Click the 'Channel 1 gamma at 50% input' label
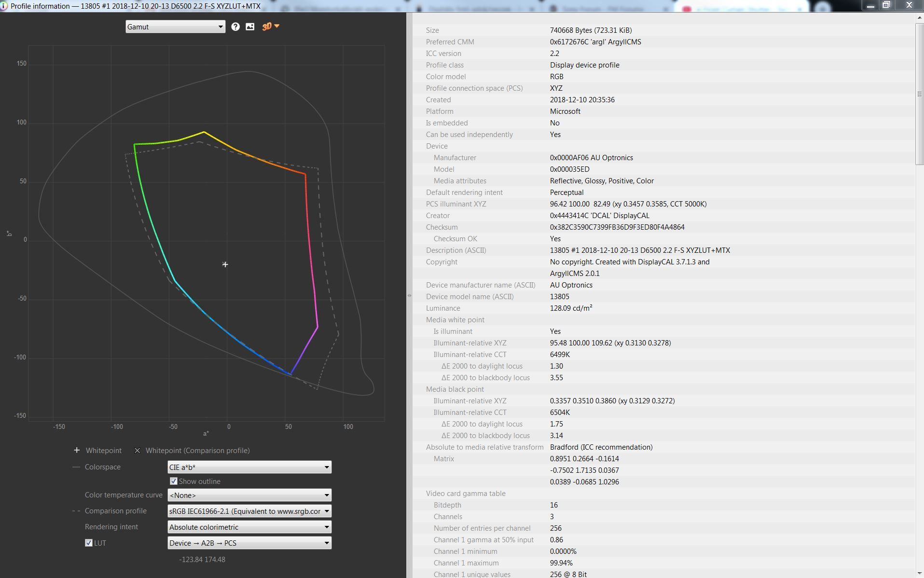Screen dimensions: 924x578 (x=483, y=540)
